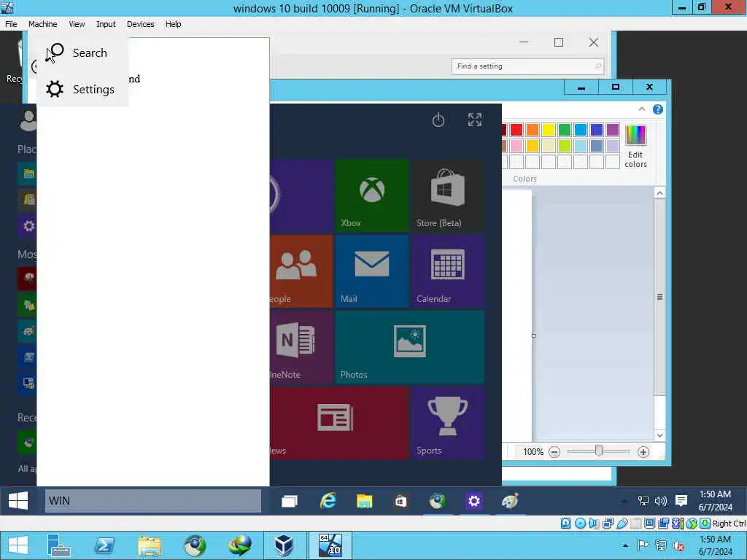Open File Explorer from guest taskbar
Viewport: 747px width, 560px height.
coord(365,501)
